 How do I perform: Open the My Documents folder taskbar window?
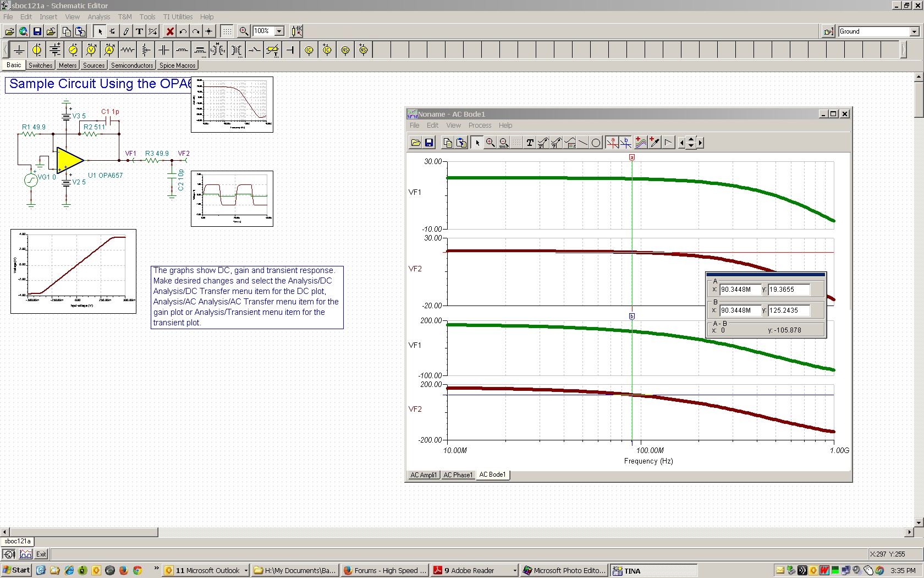coord(295,571)
